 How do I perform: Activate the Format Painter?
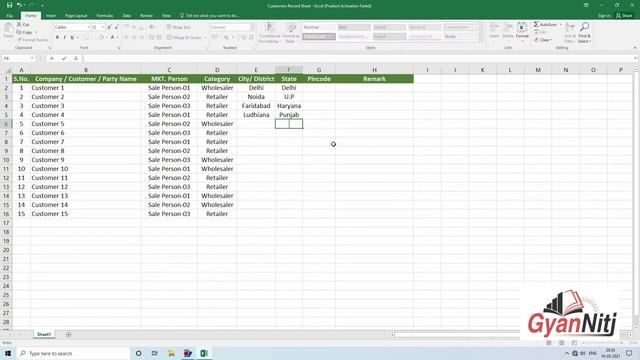pos(33,40)
